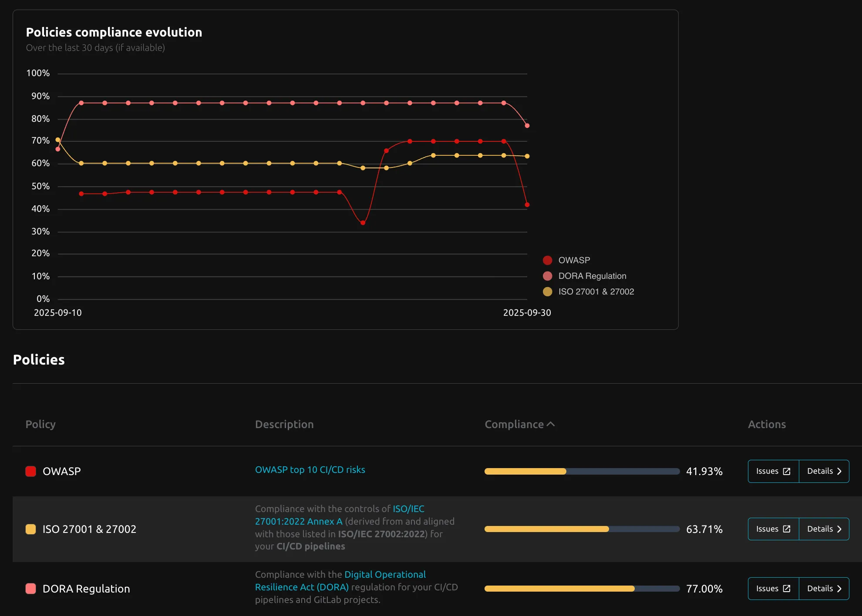Toggle ISO 27001 & 27002 line visibility in legend
This screenshot has height=616, width=862.
tap(596, 291)
